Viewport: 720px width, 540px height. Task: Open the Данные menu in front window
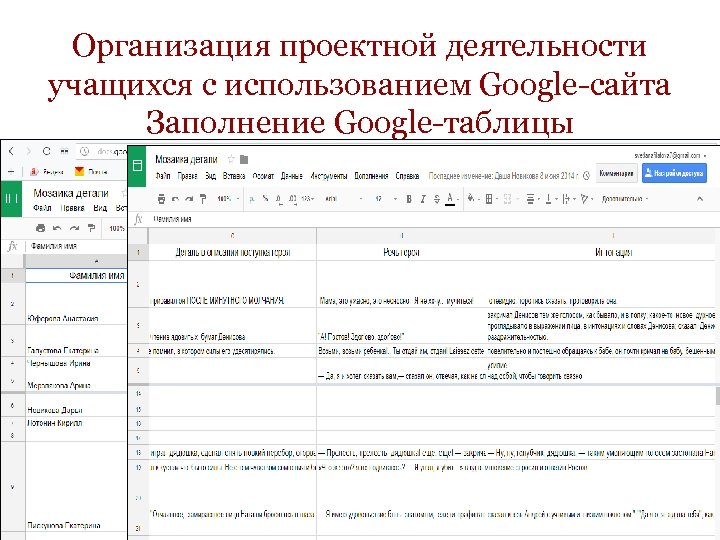(x=292, y=175)
